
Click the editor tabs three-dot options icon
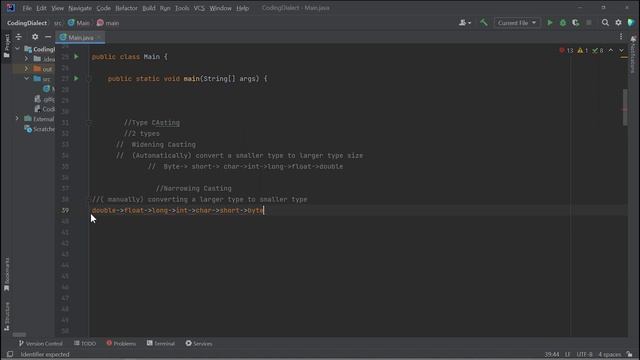click(621, 37)
